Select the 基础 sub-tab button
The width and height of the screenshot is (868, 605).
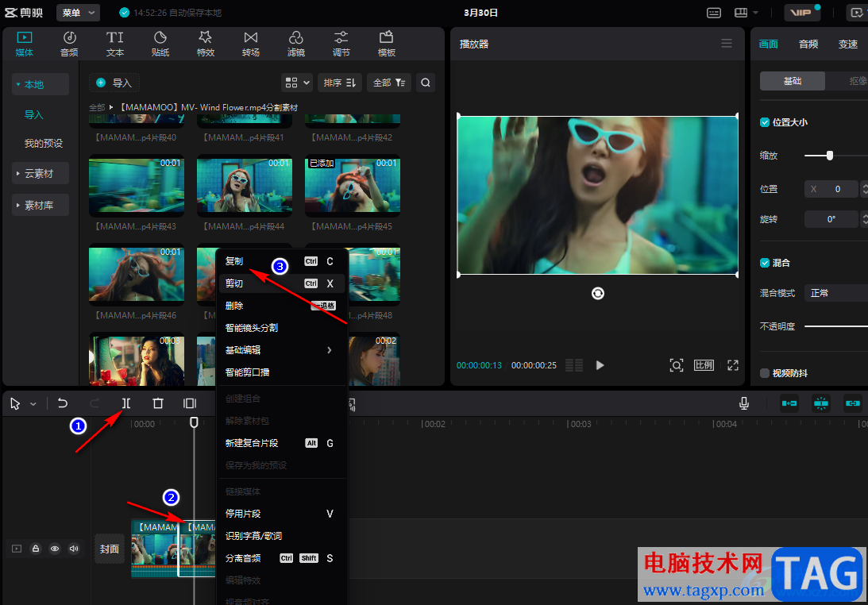pos(793,81)
